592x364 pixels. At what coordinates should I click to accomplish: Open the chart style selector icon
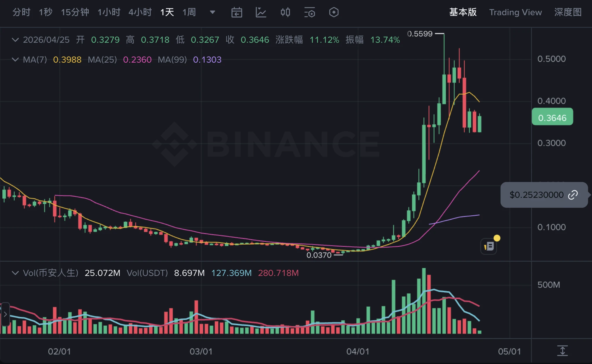coord(261,12)
